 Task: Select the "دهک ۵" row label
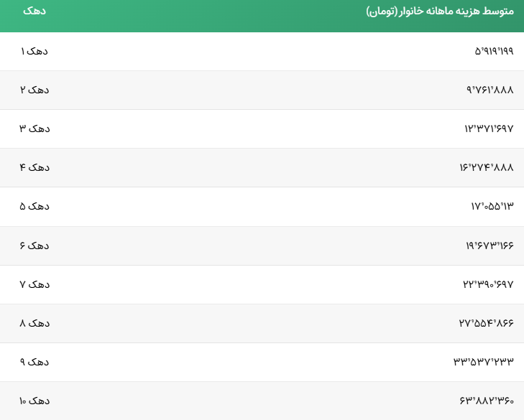click(x=35, y=206)
